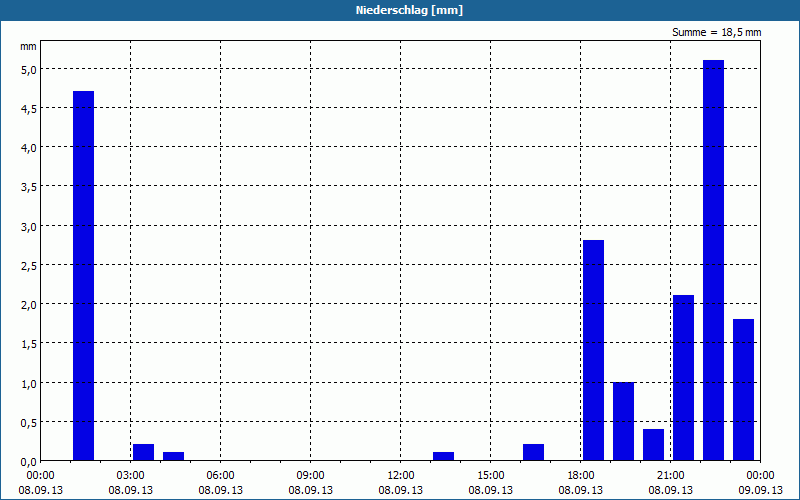
Task: Click the y-axis label '5,0'
Action: [x=29, y=69]
